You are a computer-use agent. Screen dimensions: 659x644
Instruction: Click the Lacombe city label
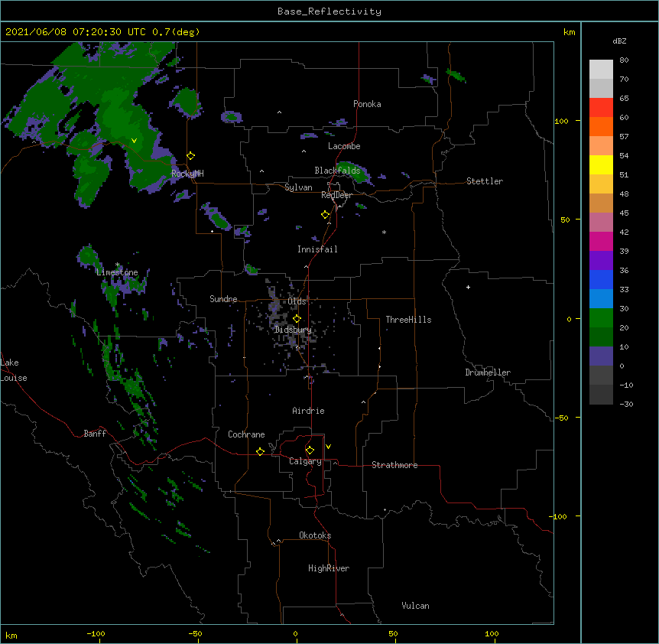(344, 146)
